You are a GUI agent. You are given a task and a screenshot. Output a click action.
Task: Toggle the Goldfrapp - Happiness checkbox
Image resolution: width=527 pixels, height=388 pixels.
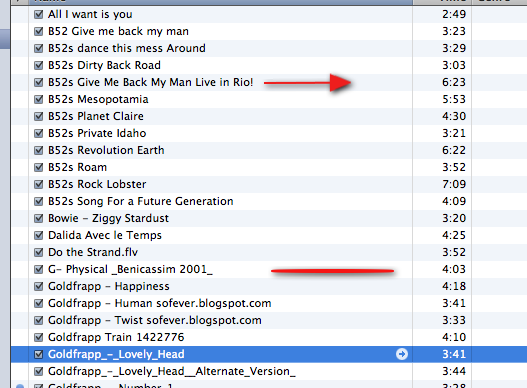pos(39,286)
